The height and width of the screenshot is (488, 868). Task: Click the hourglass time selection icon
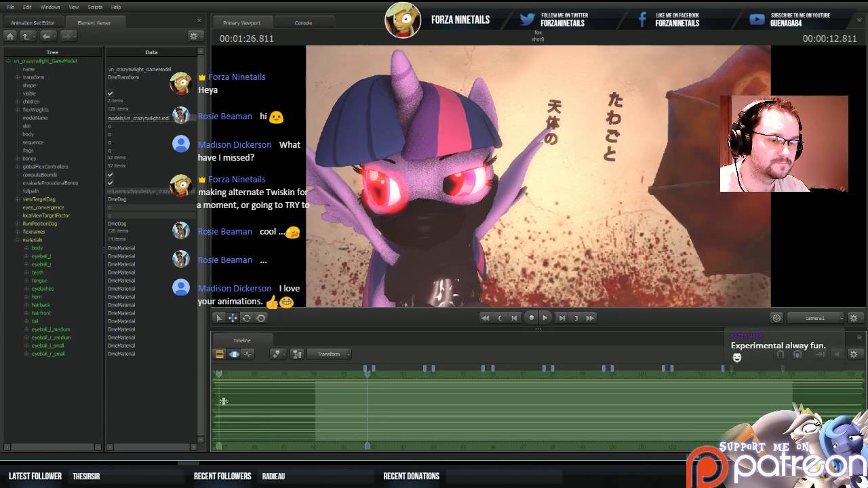297,354
